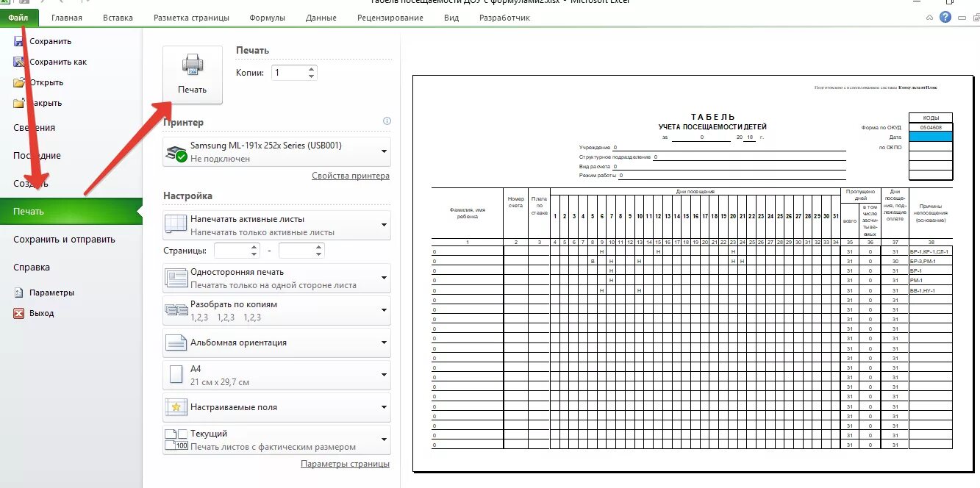The width and height of the screenshot is (980, 488).
Task: Click the big Печать printer button
Action: 192,75
